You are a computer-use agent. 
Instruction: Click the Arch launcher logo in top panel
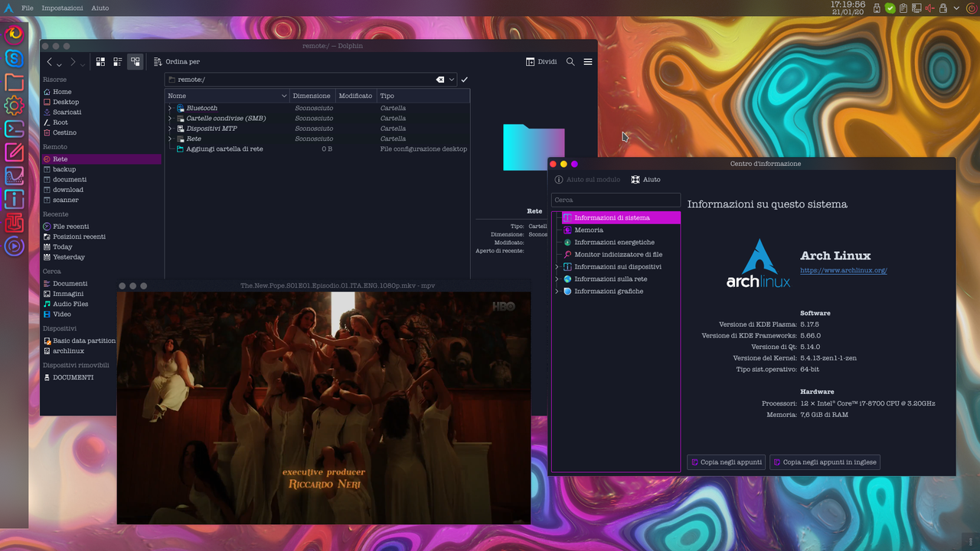point(8,8)
